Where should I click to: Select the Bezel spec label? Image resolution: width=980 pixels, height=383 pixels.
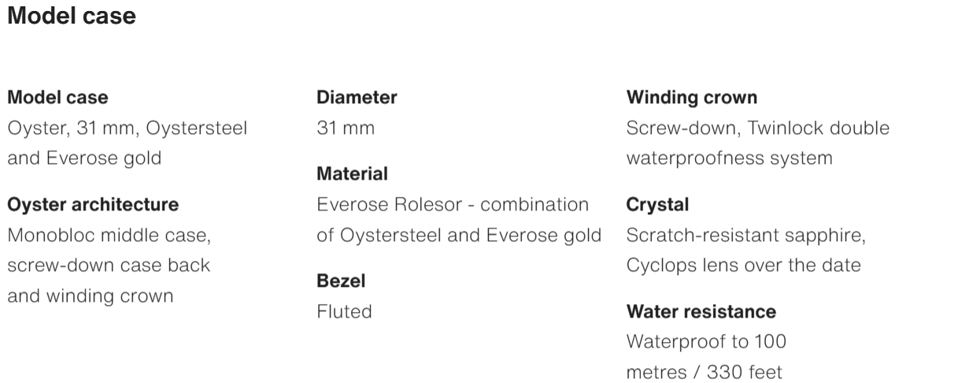coord(341,281)
